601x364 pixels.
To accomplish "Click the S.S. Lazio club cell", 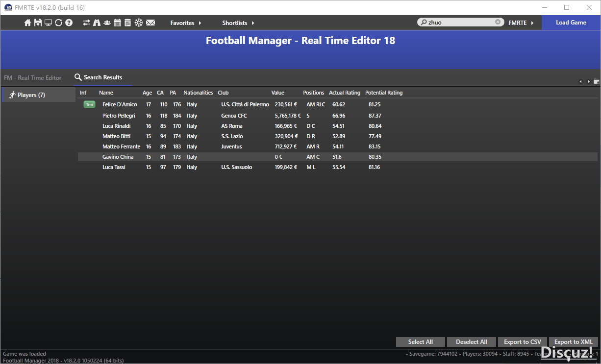I will tap(232, 136).
